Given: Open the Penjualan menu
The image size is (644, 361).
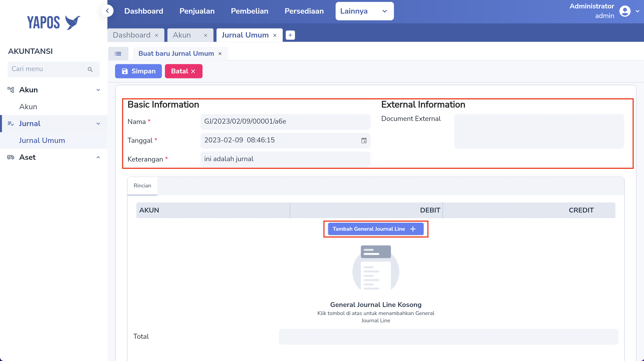Looking at the screenshot, I should click(197, 11).
